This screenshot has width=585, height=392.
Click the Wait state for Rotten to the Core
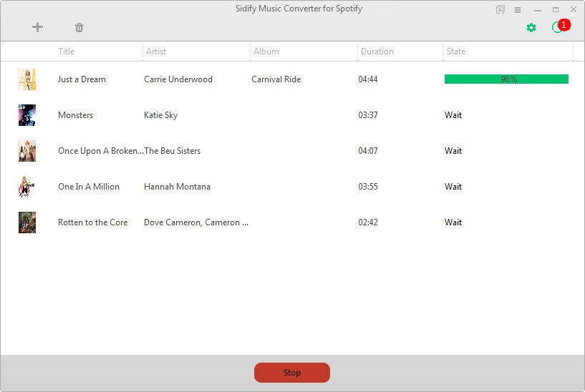(x=453, y=222)
